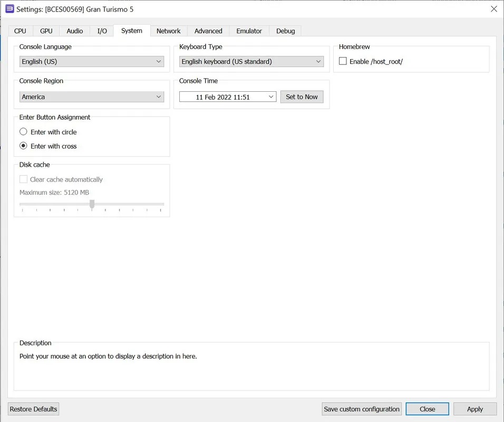Click Save custom configuration button
The height and width of the screenshot is (422, 504).
click(x=362, y=409)
